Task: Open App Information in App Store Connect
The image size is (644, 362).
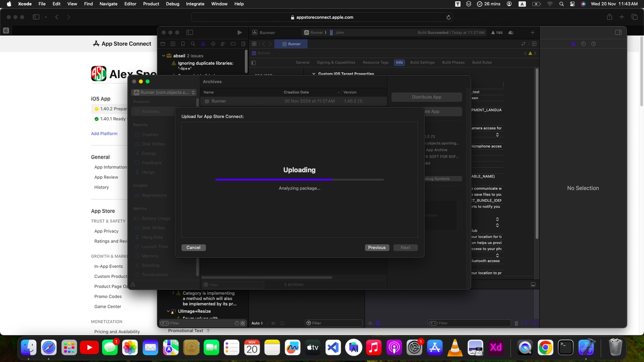Action: point(110,167)
